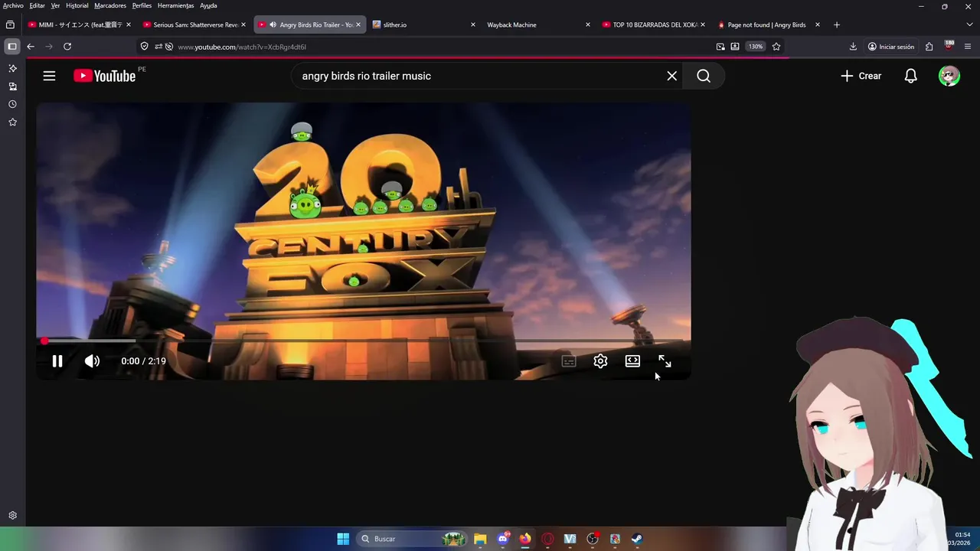Open the downloads panel
This screenshot has width=980, height=551.
click(853, 47)
